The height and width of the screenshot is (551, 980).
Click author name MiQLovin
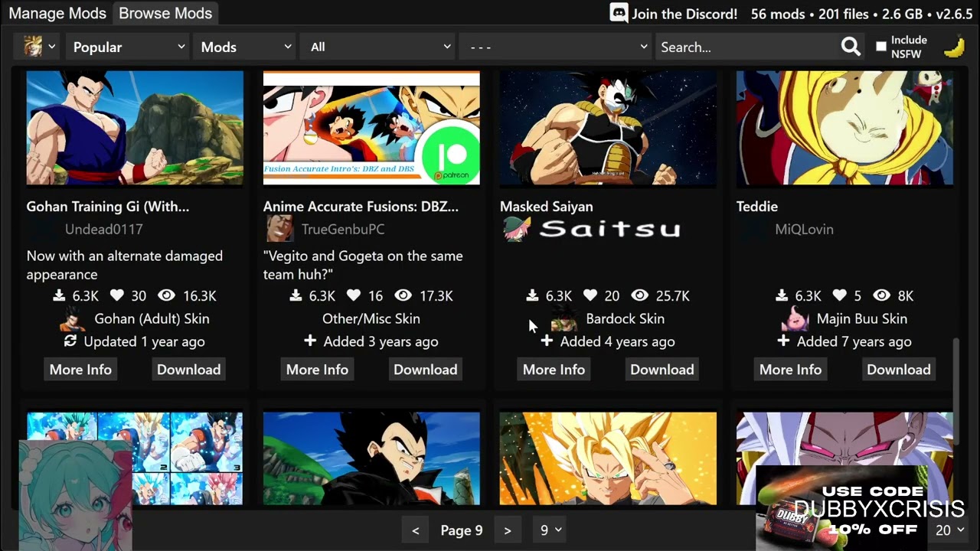(804, 229)
